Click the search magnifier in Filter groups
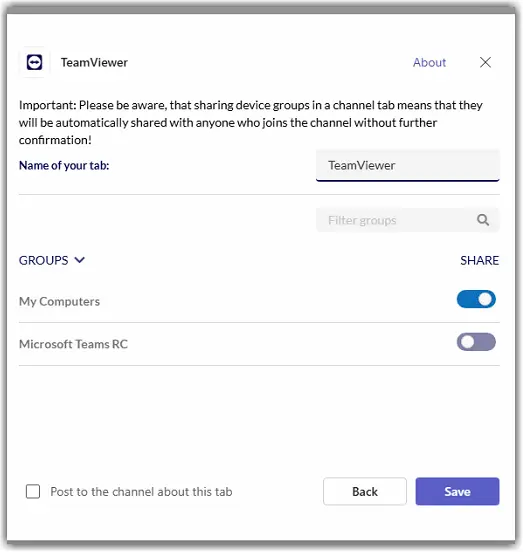 coord(483,220)
